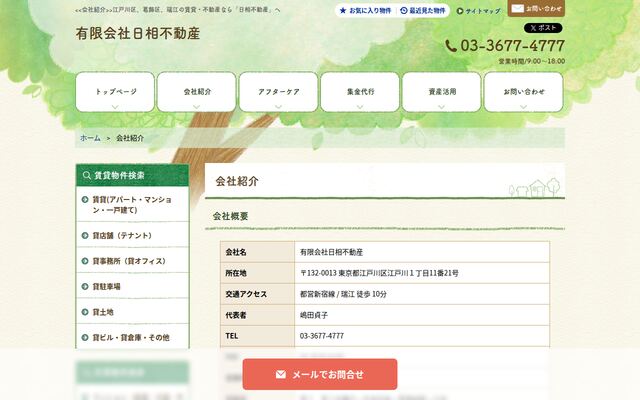Open the サイトマップ link

point(478,11)
